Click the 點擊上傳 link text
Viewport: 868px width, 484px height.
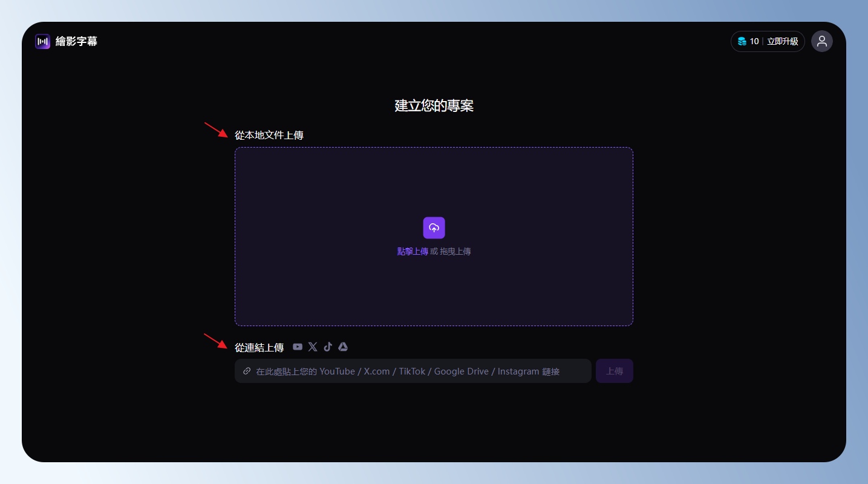pos(413,252)
